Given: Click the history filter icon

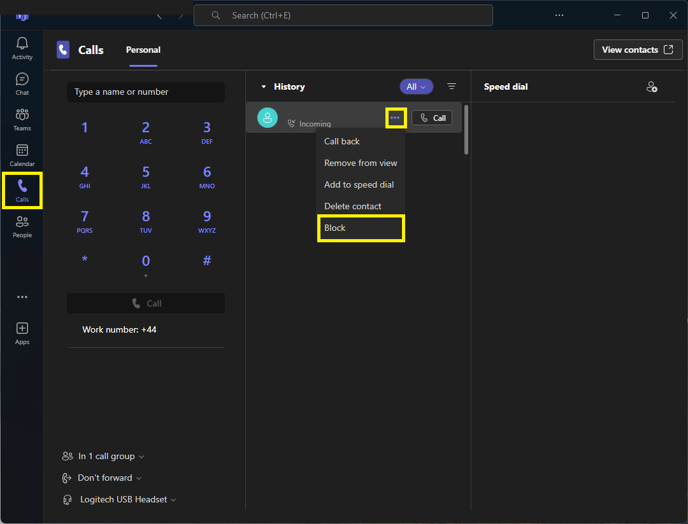Looking at the screenshot, I should click(451, 86).
